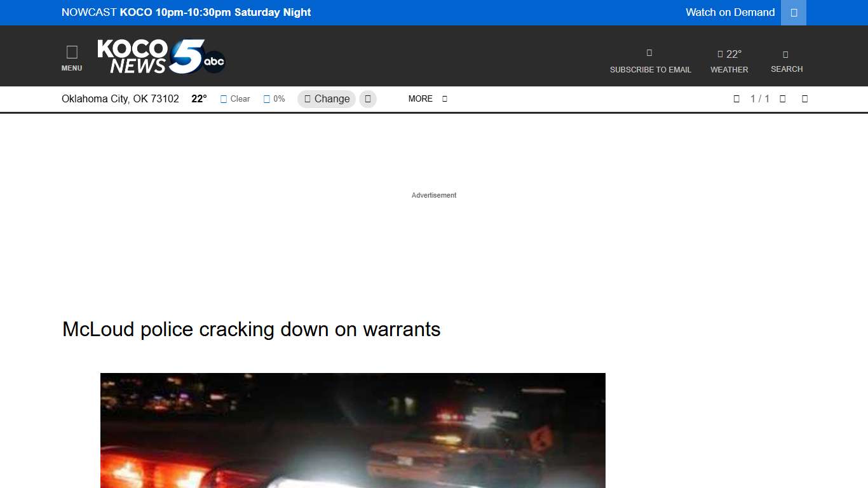
Task: Select the Search icon
Action: pyautogui.click(x=786, y=55)
